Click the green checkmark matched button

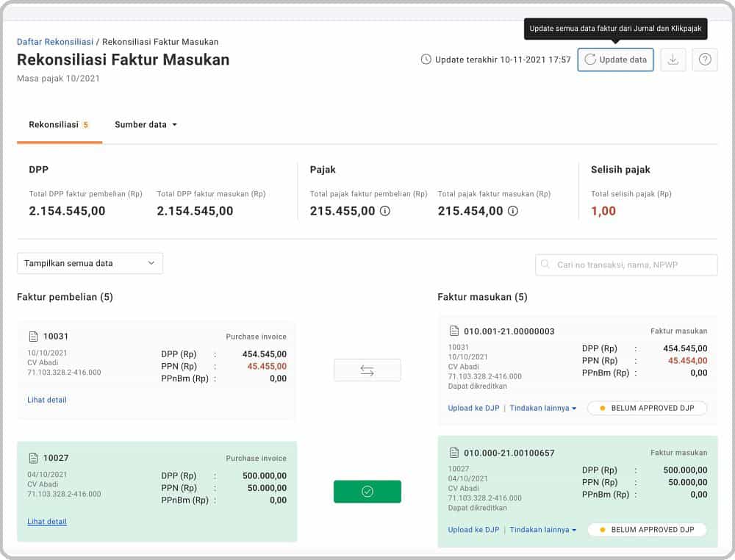(x=367, y=491)
